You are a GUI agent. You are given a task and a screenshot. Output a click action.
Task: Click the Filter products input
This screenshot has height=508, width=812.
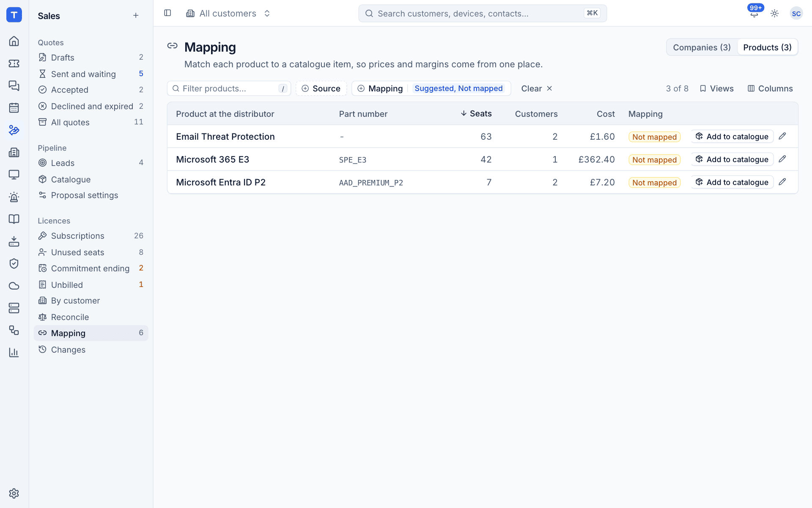point(229,88)
